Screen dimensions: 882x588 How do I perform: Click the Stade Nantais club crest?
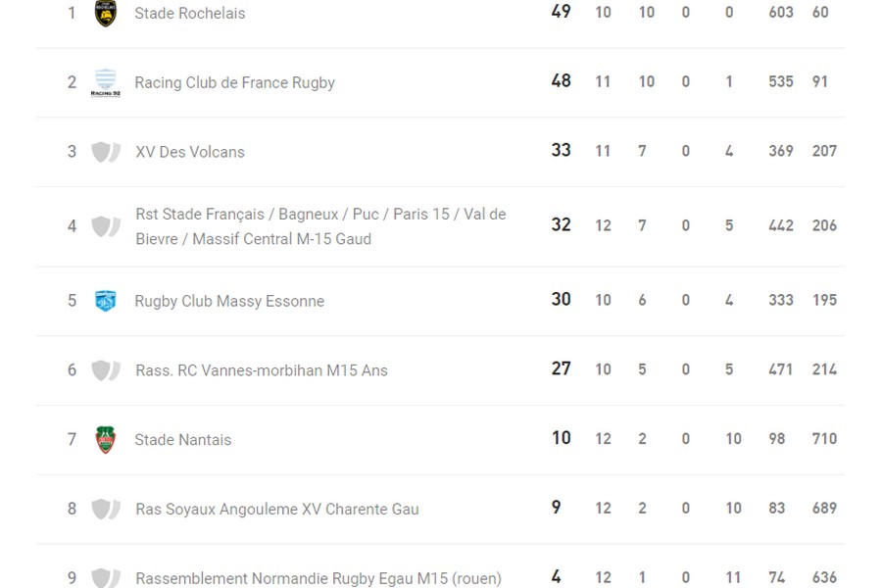coord(105,440)
